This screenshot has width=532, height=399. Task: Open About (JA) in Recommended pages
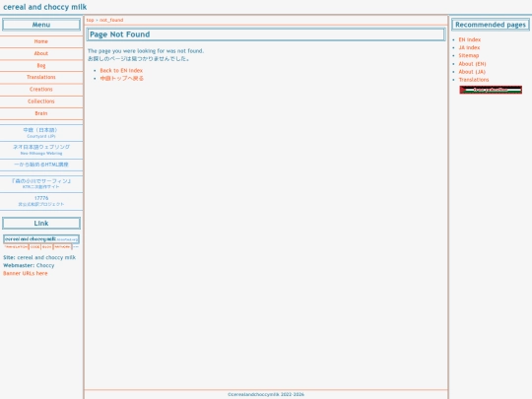tap(472, 72)
